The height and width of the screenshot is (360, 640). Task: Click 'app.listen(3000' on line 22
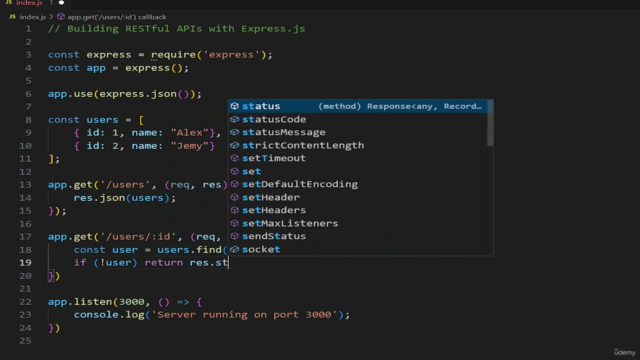point(96,302)
